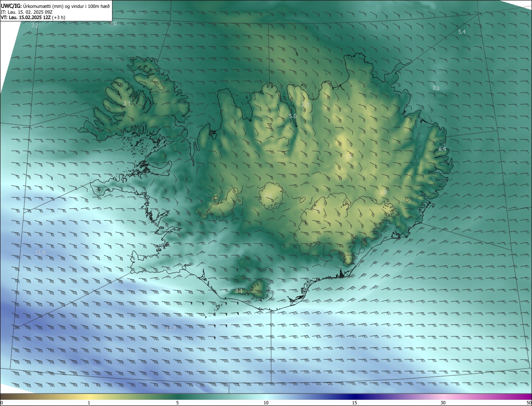Click the 6.4 value on the east coast
The height and width of the screenshot is (406, 532).
point(442,149)
